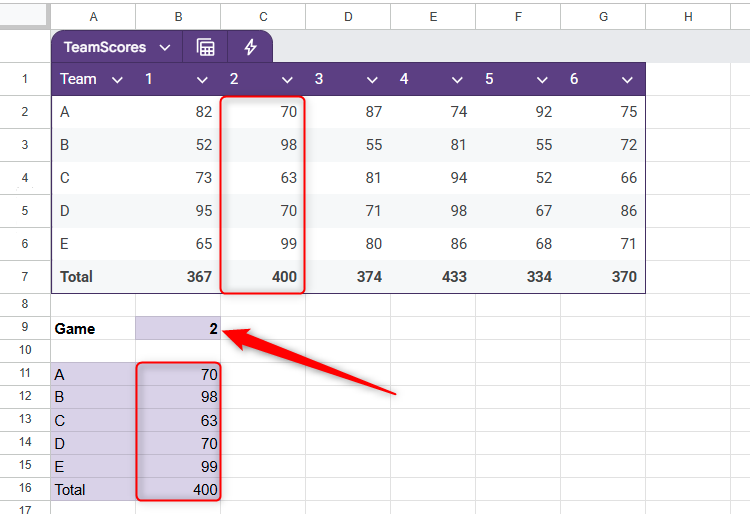Open the TeamScores table name dropdown
This screenshot has width=750, height=514.
click(x=164, y=47)
